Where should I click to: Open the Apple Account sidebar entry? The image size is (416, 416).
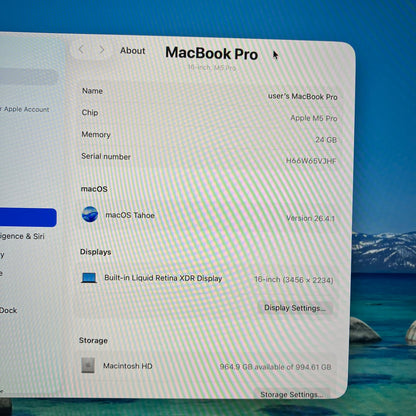[x=25, y=109]
